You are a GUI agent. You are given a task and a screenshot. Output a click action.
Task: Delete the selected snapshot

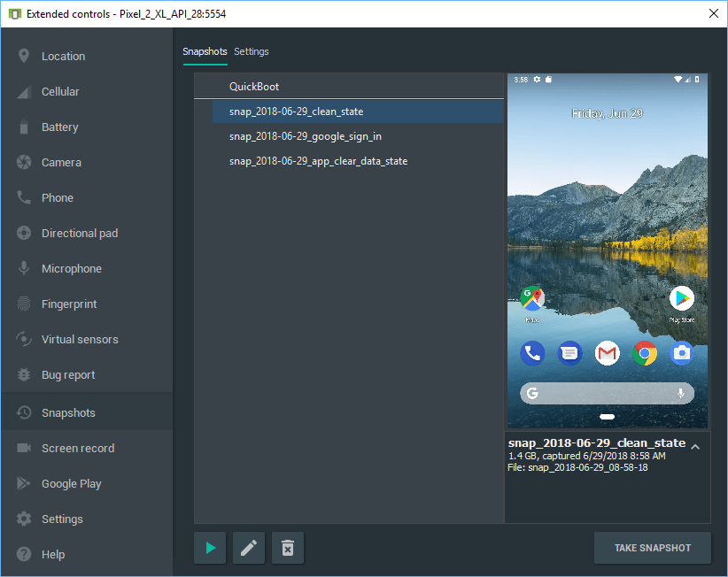coord(287,548)
